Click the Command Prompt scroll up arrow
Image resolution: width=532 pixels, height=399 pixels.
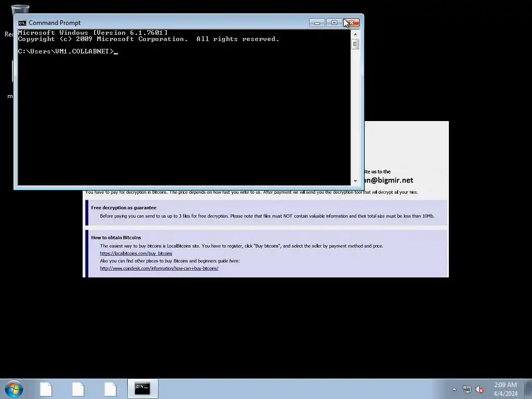pos(355,34)
